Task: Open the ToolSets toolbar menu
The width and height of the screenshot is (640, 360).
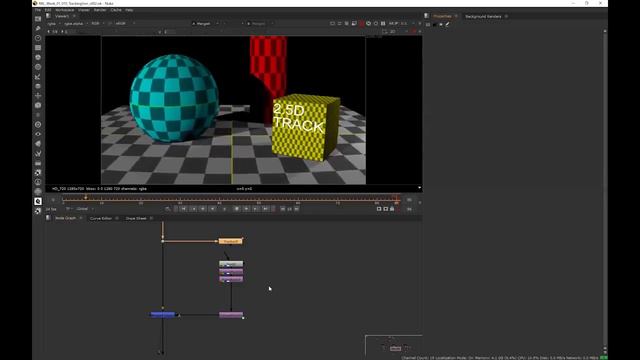Action: point(38,153)
